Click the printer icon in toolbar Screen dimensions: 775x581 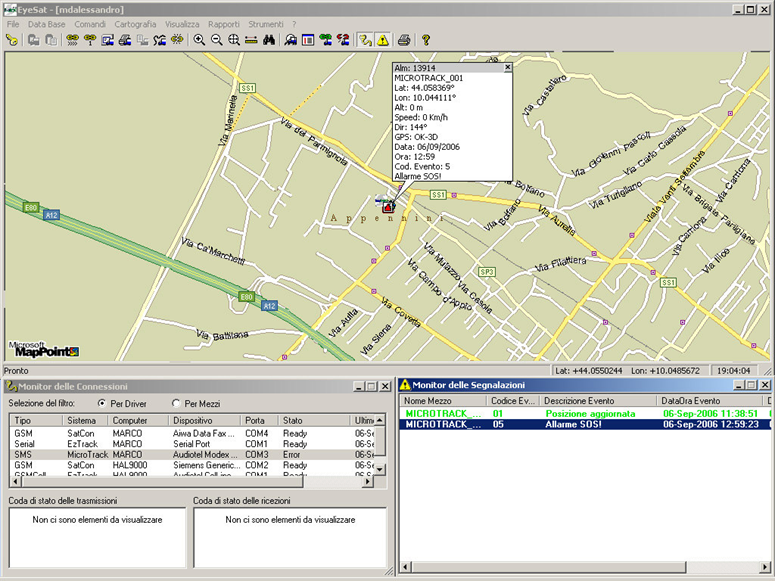tap(404, 40)
